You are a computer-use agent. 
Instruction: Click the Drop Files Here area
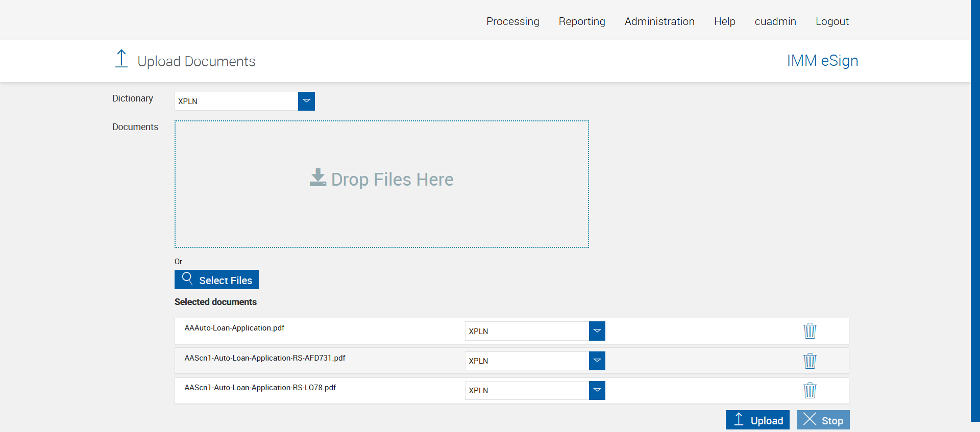381,214
